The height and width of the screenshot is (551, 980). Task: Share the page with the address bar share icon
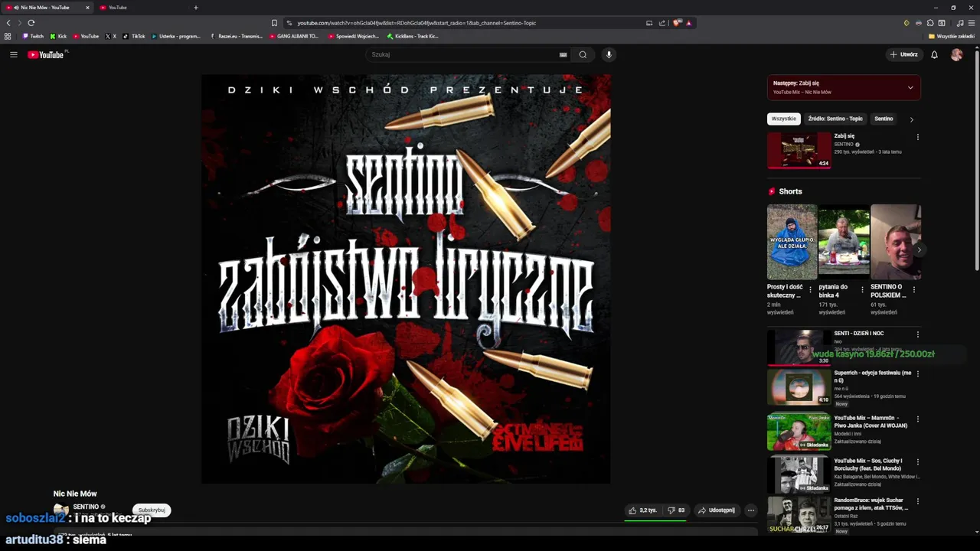662,23
